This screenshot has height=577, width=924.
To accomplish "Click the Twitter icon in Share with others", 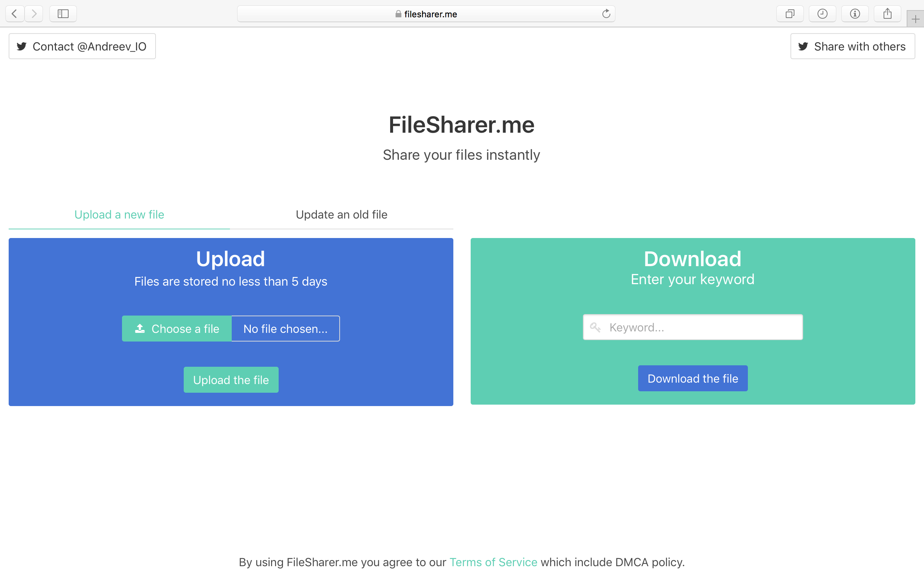I will click(803, 46).
